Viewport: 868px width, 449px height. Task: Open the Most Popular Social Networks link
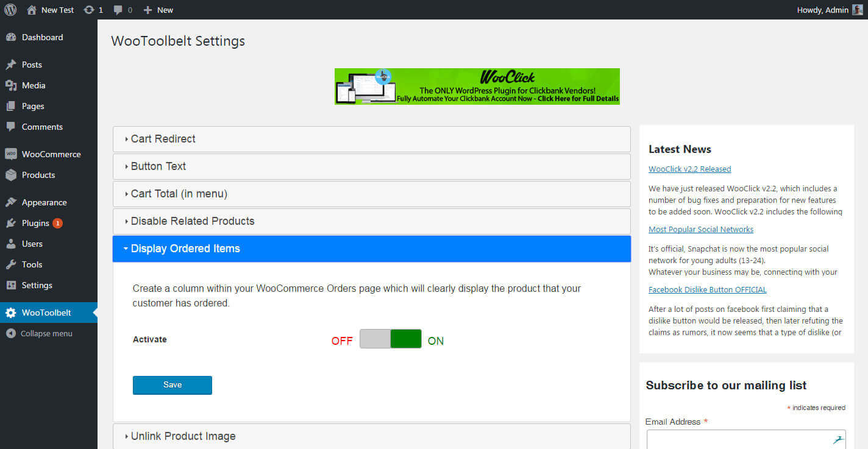tap(701, 230)
